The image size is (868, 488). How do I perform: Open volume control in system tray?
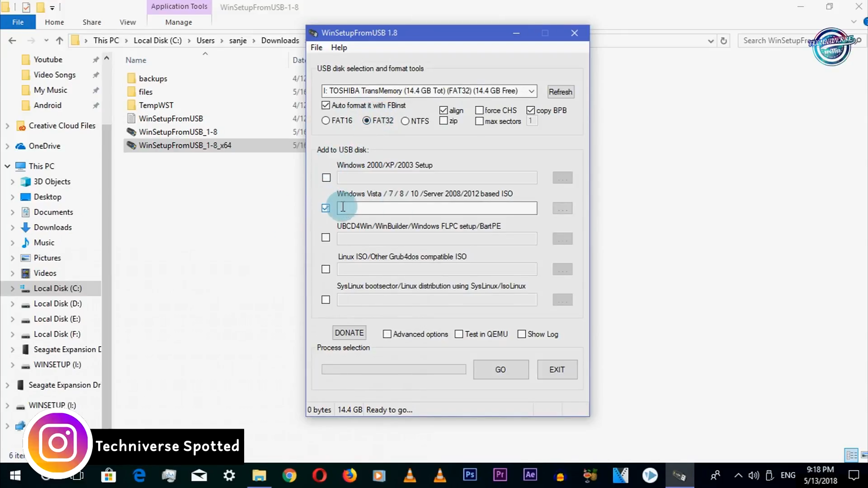[x=754, y=475]
